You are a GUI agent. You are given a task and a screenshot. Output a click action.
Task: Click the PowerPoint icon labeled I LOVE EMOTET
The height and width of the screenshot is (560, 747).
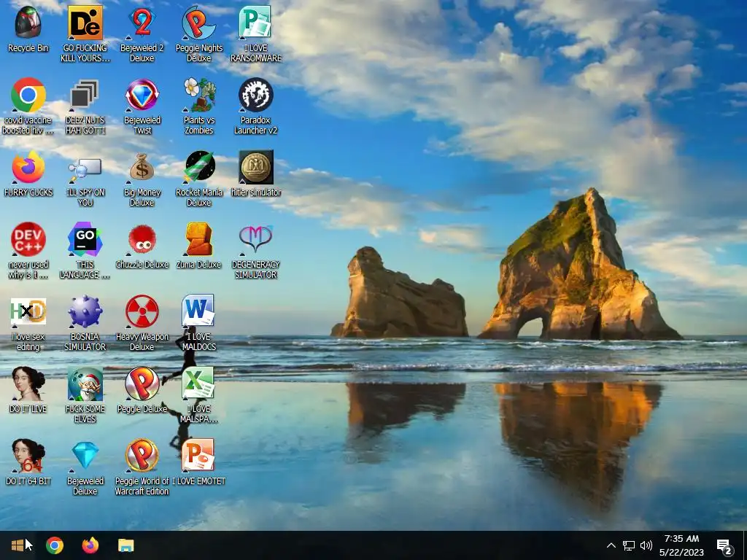coord(198,456)
